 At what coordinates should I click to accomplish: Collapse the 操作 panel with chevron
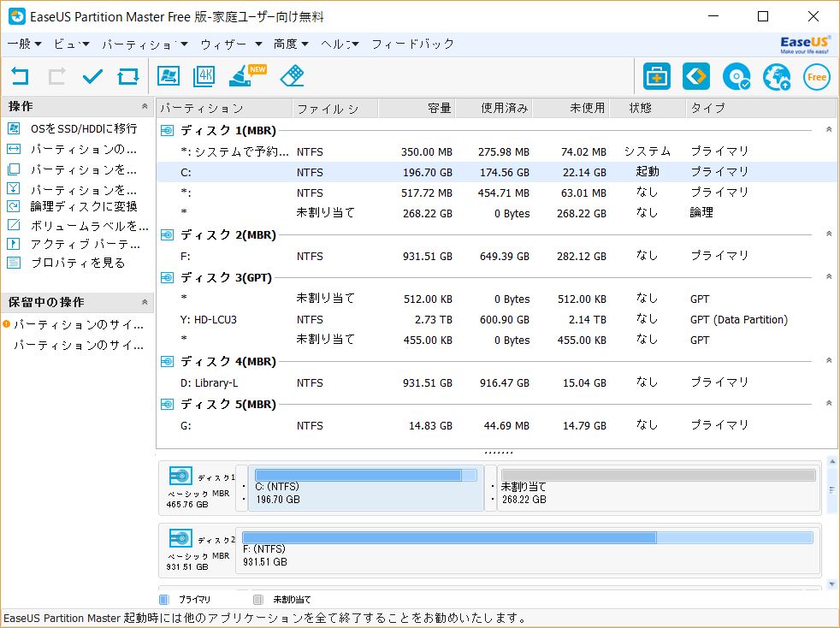tap(145, 106)
